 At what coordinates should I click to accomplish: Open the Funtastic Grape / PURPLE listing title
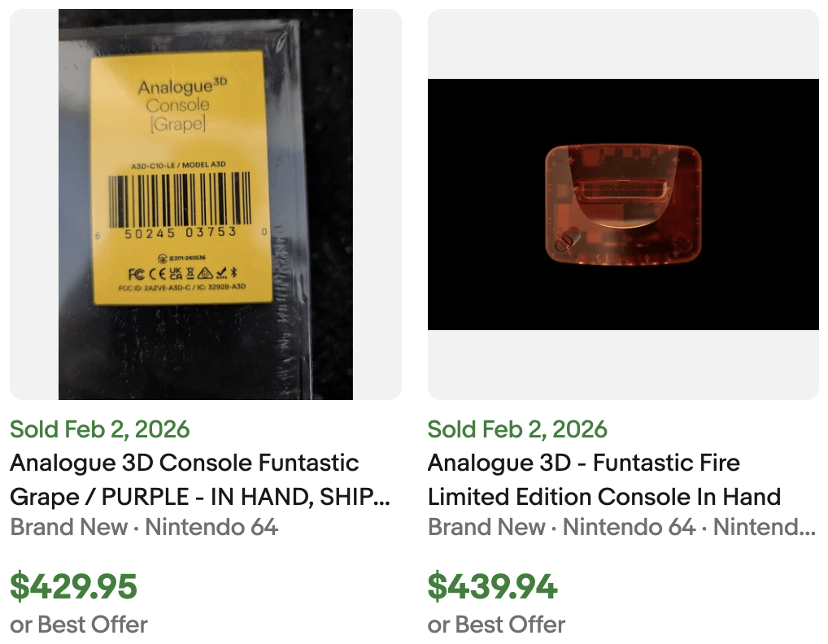tap(200, 480)
